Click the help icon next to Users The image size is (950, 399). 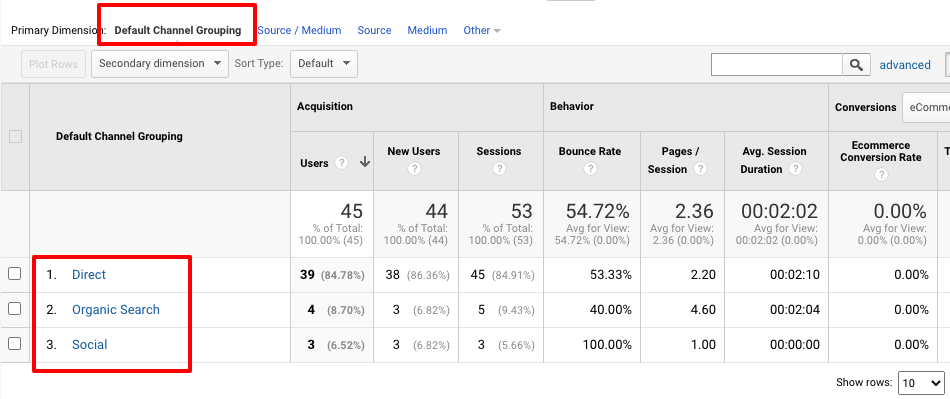tap(341, 163)
